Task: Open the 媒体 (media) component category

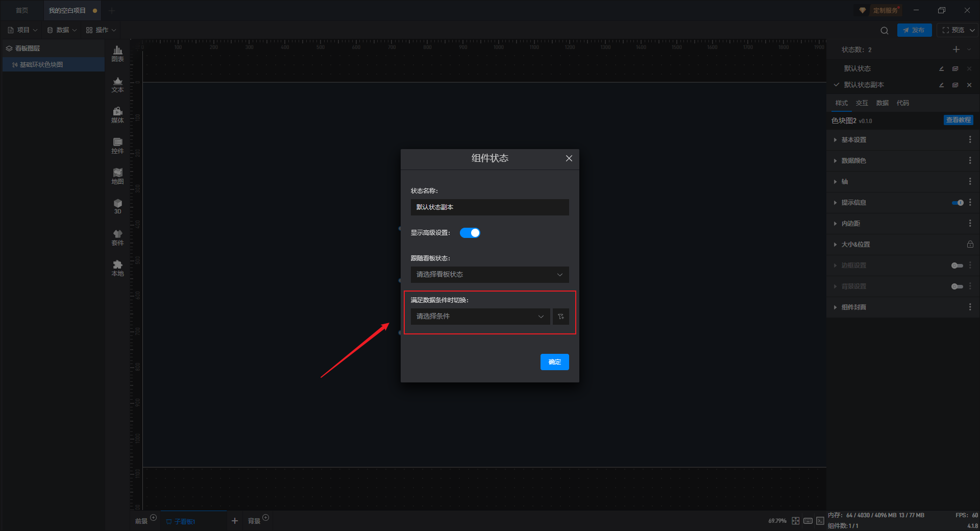Action: (x=117, y=115)
